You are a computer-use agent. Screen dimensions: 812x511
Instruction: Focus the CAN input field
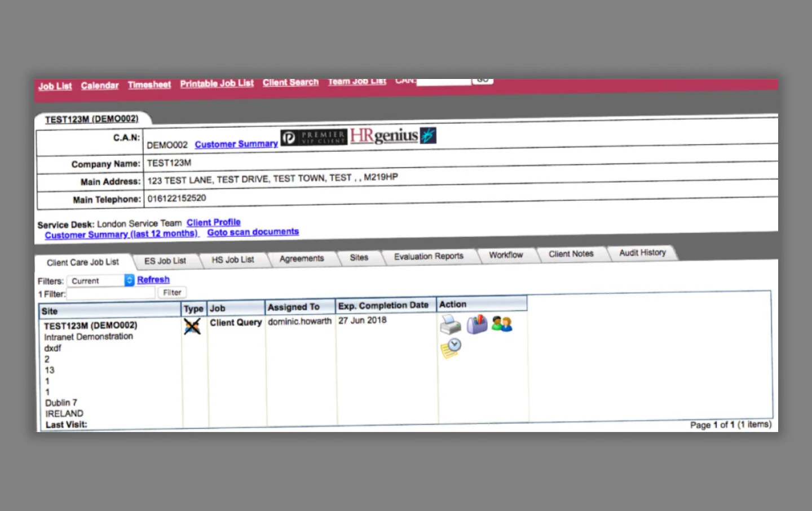[443, 82]
